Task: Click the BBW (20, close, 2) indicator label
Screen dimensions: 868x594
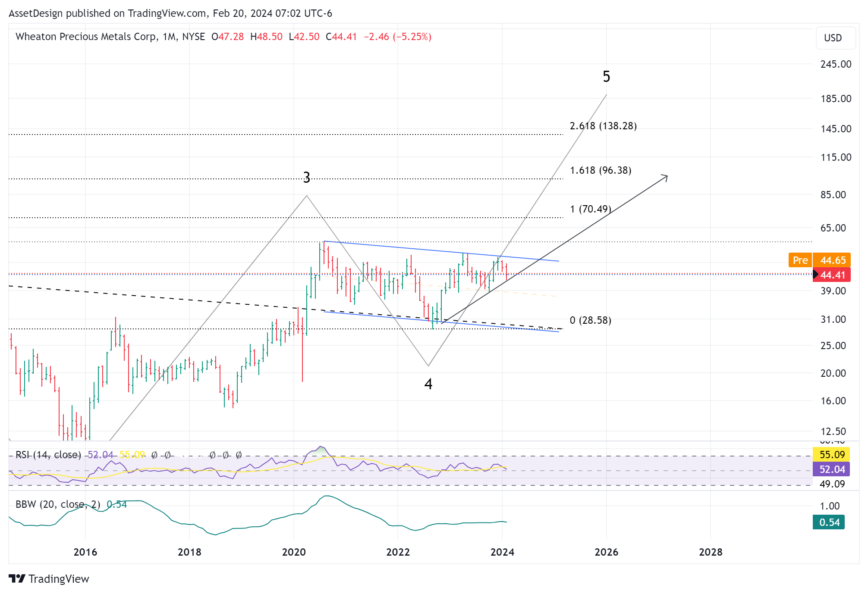Action: [x=58, y=504]
